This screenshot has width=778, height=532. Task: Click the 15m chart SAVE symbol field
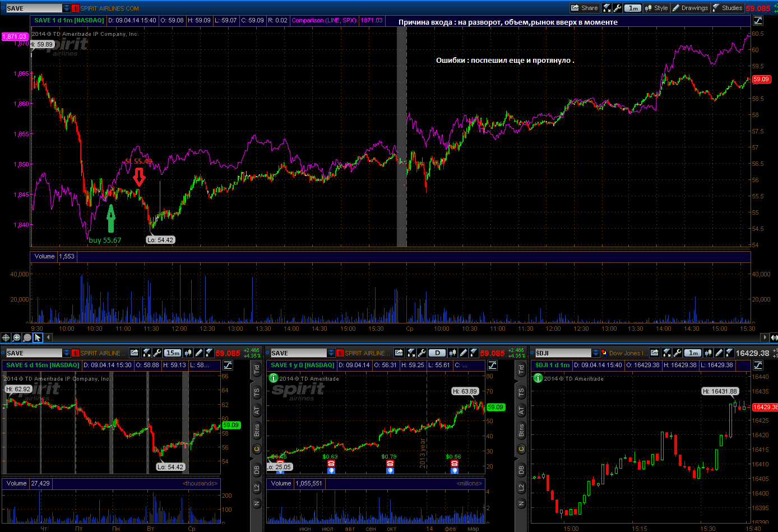34,353
